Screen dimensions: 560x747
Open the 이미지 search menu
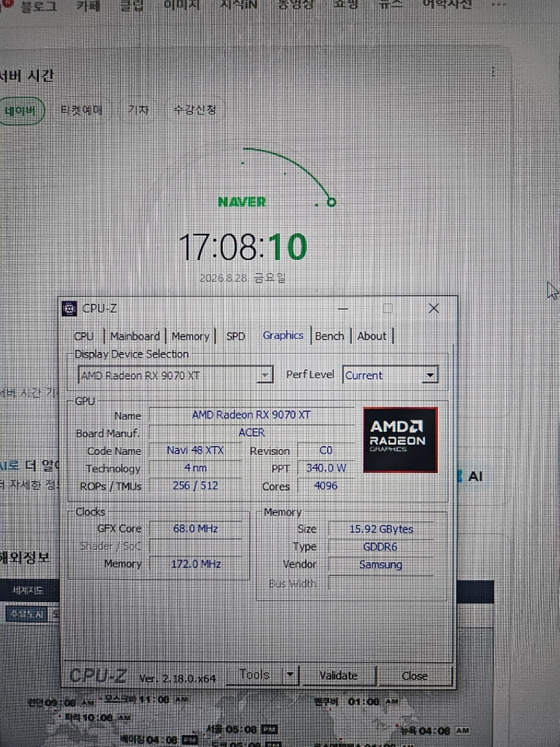point(181,6)
